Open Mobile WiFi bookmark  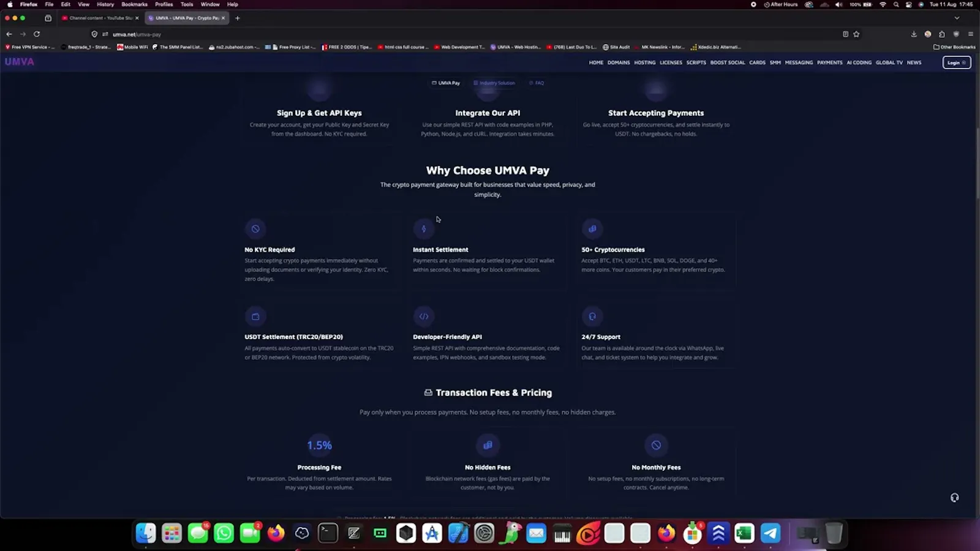tap(133, 47)
